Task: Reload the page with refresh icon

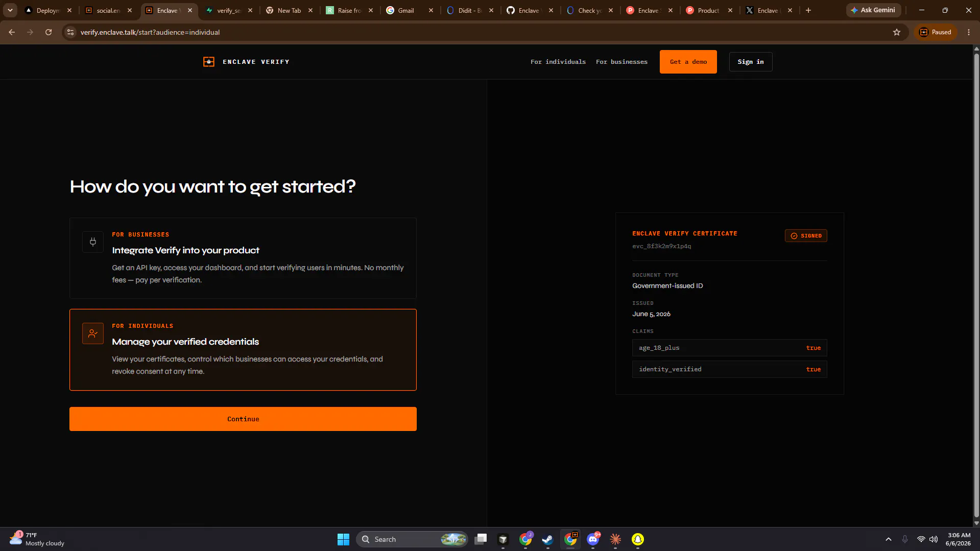Action: coord(49,32)
